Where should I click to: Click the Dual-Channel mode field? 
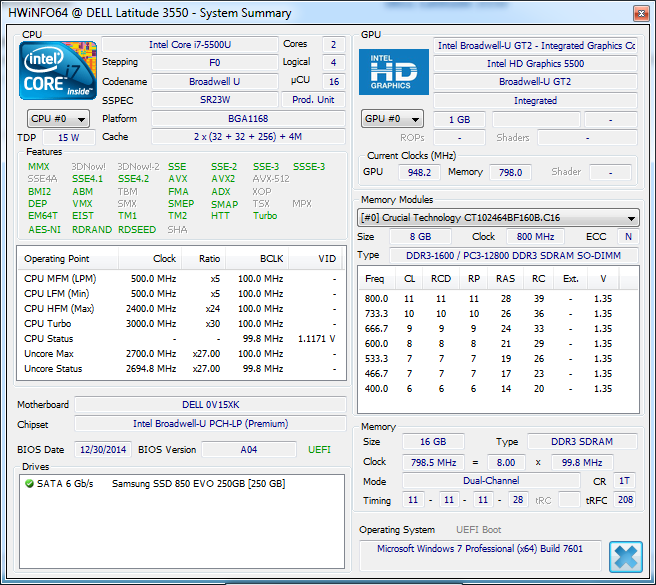(x=491, y=481)
